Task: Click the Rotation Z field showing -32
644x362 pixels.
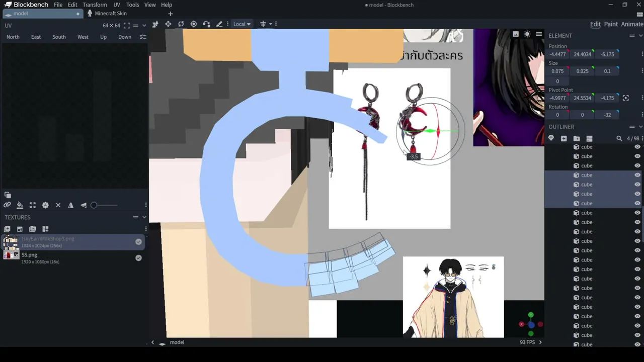Action: click(607, 115)
